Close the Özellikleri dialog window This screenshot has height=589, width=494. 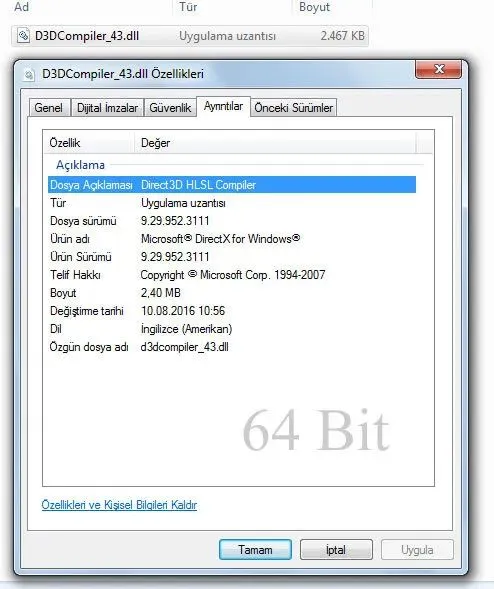click(438, 69)
